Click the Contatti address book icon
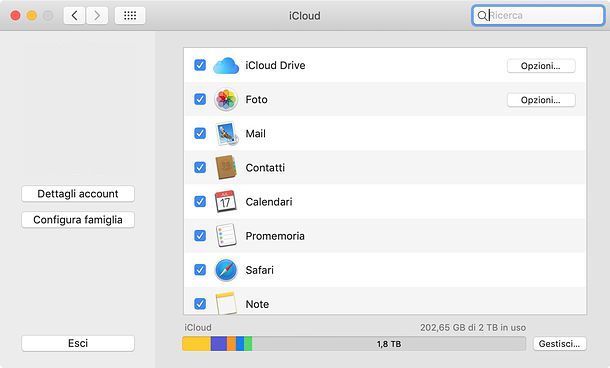The height and width of the screenshot is (368, 610). [226, 167]
